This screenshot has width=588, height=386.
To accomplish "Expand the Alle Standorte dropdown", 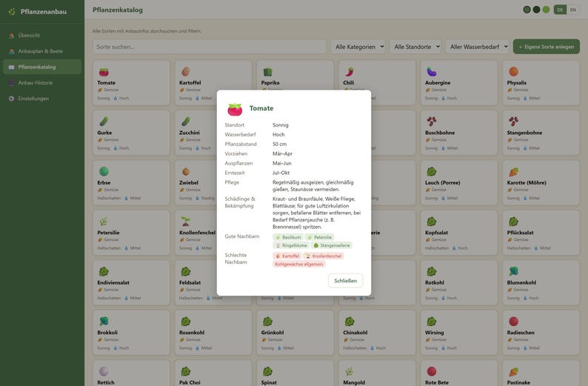I will [x=415, y=47].
